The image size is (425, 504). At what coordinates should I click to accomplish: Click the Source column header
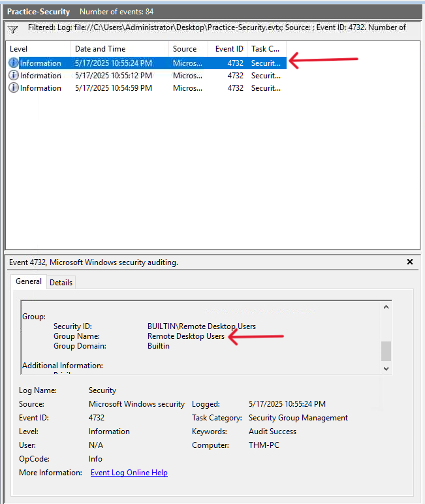tap(188, 49)
